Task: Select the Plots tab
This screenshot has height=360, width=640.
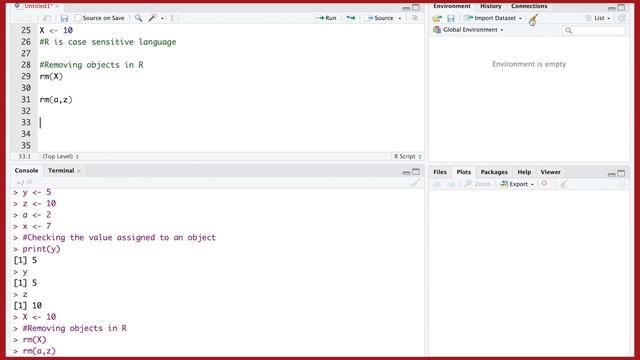Action: [464, 172]
